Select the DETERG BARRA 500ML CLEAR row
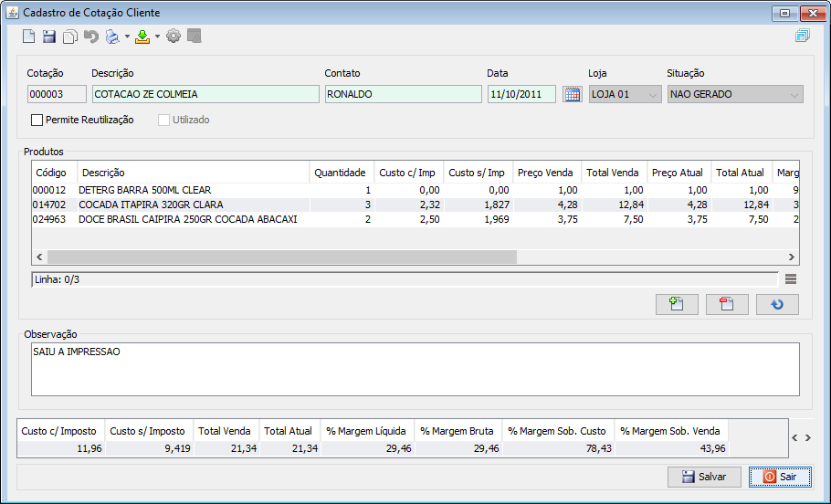The height and width of the screenshot is (504, 831). (415, 190)
